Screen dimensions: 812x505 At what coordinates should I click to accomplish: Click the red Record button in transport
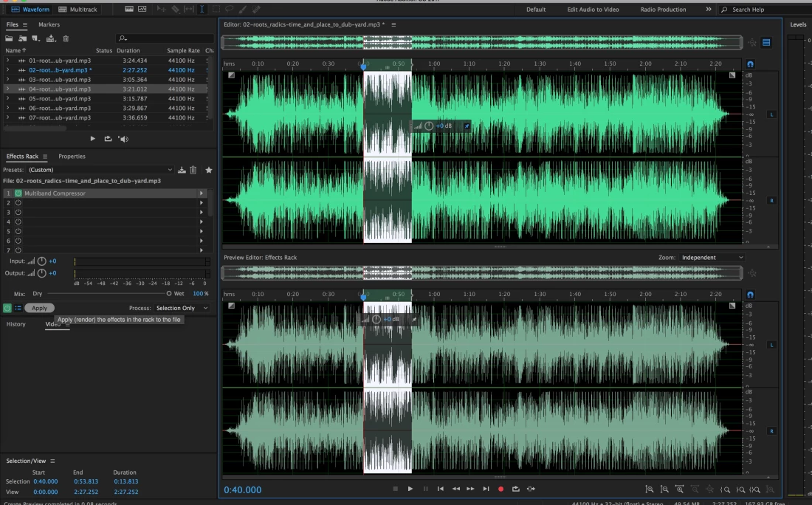click(x=500, y=489)
